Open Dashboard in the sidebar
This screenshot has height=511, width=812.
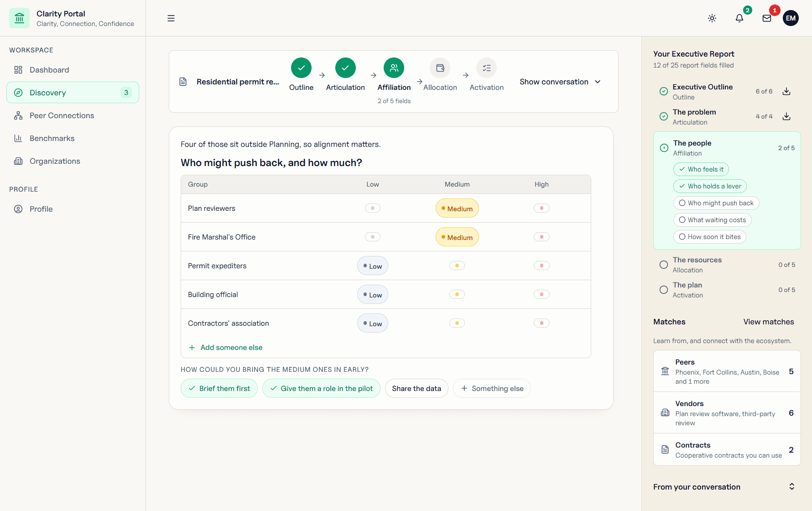(73, 70)
